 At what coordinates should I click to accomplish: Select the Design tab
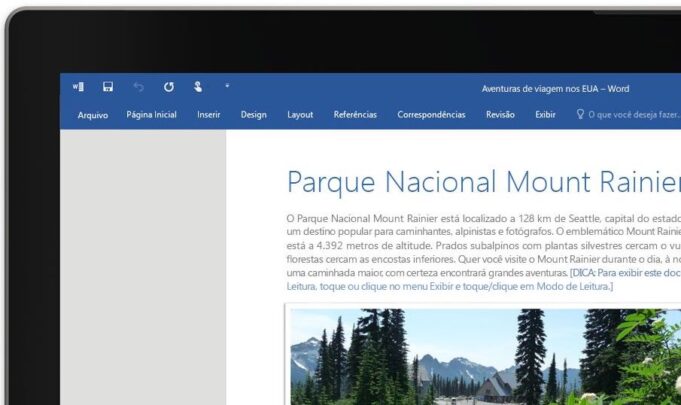tap(253, 115)
